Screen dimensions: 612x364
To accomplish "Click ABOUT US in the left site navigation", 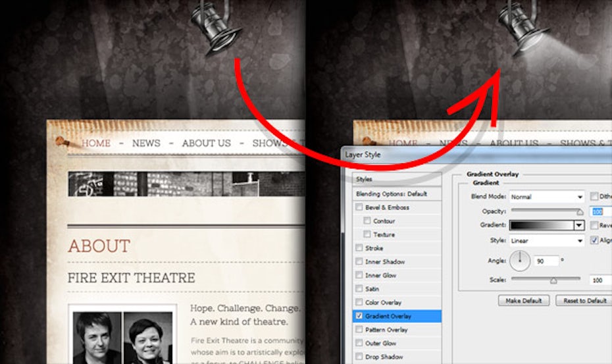I will (x=206, y=143).
